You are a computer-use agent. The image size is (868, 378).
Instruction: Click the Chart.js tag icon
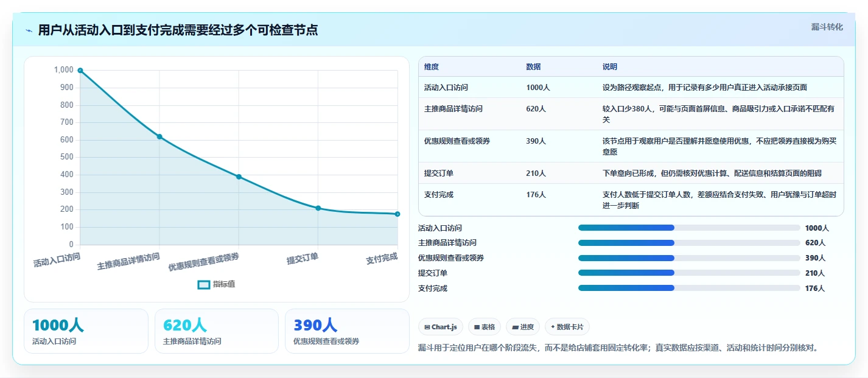pos(427,327)
